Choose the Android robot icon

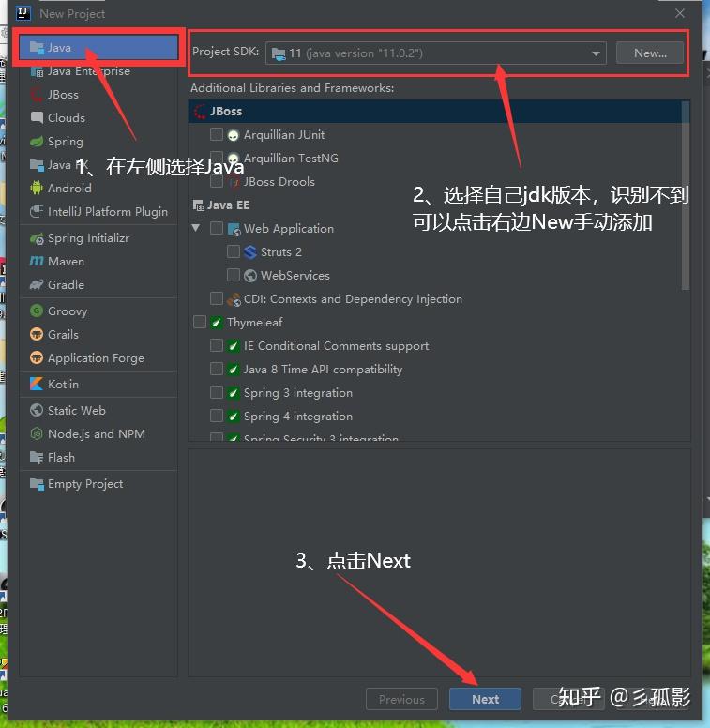coord(37,188)
